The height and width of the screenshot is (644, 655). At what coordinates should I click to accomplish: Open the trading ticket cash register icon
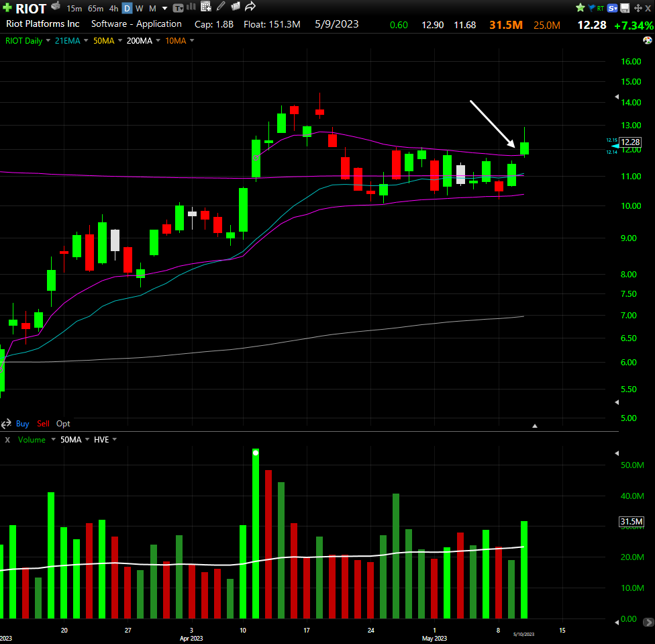coord(56,6)
